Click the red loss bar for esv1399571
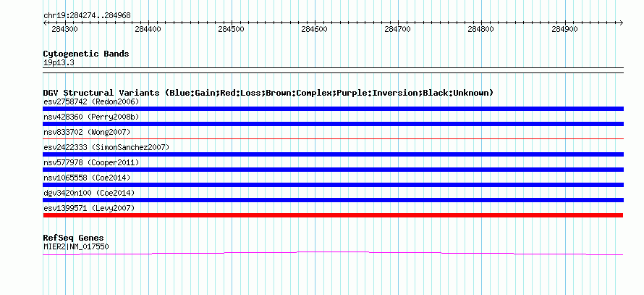The image size is (644, 295). pyautogui.click(x=333, y=215)
